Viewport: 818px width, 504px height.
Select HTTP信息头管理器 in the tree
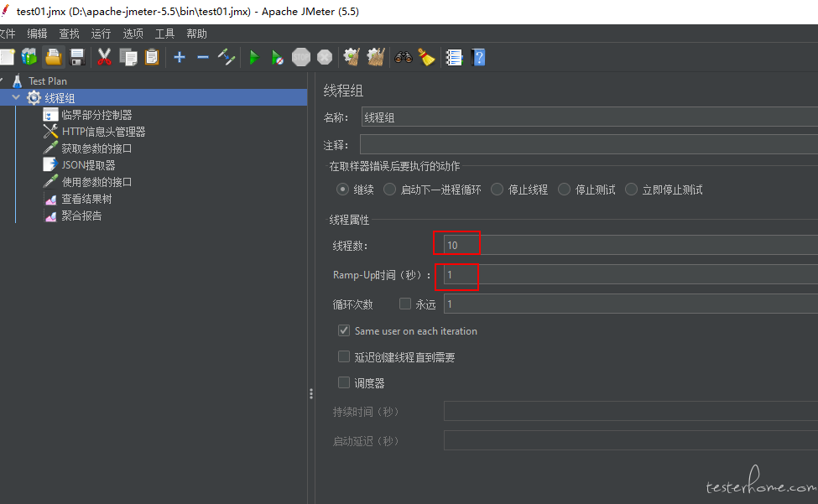[x=103, y=132]
